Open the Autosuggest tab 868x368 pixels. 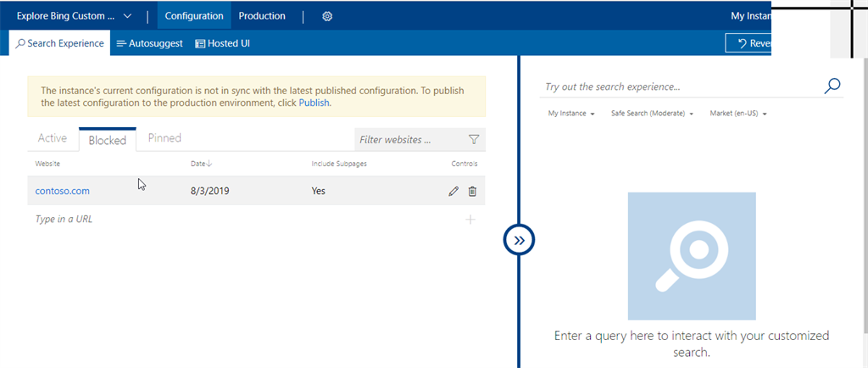pyautogui.click(x=149, y=43)
